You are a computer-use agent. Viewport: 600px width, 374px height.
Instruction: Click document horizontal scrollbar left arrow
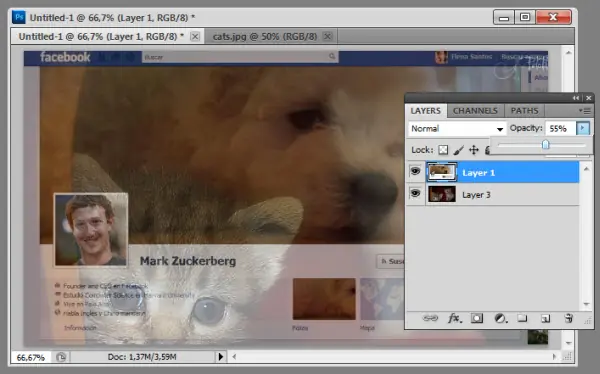(234, 357)
